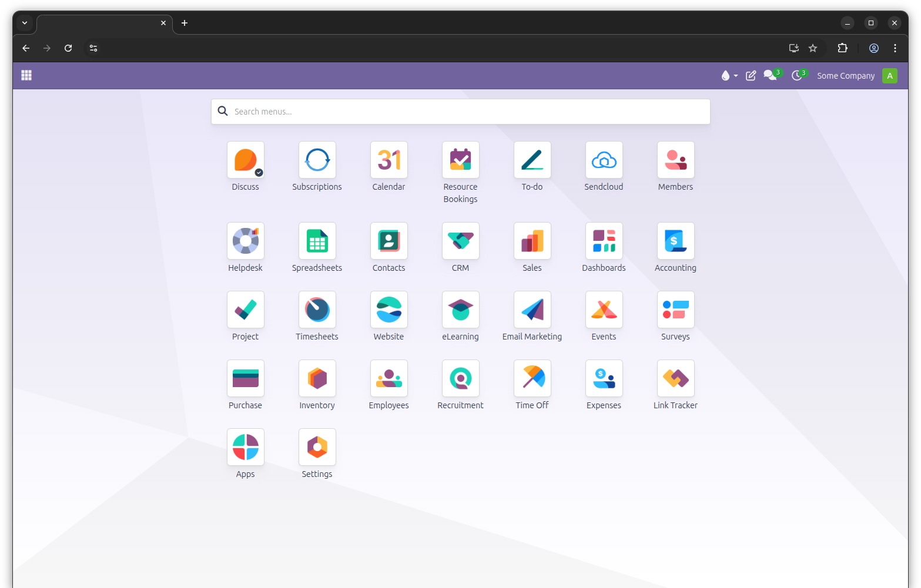Open the Accounting app

tap(675, 241)
